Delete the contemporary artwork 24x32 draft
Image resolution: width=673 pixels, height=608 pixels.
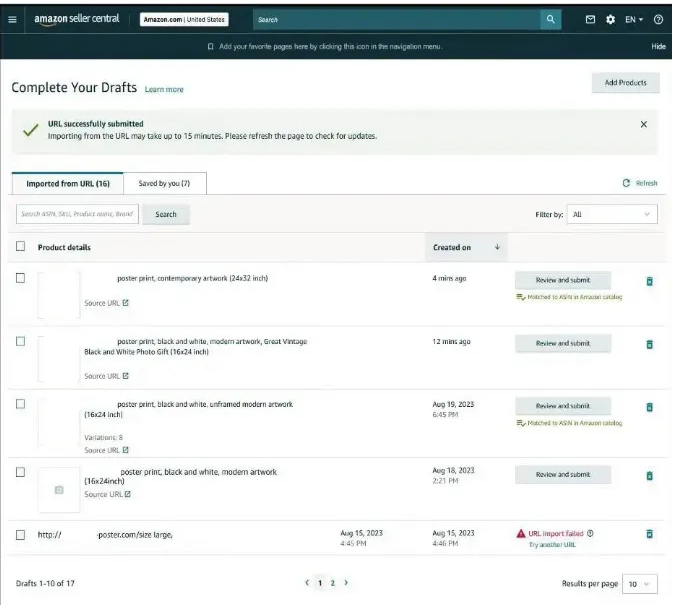[x=649, y=281]
